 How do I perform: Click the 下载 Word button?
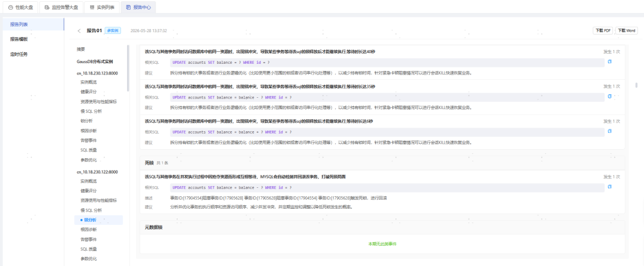[x=626, y=31]
